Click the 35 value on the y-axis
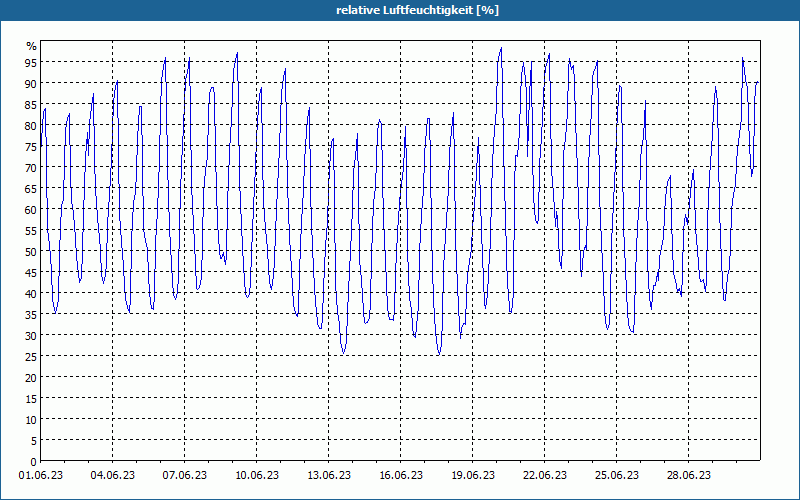The height and width of the screenshot is (500, 800). point(31,315)
